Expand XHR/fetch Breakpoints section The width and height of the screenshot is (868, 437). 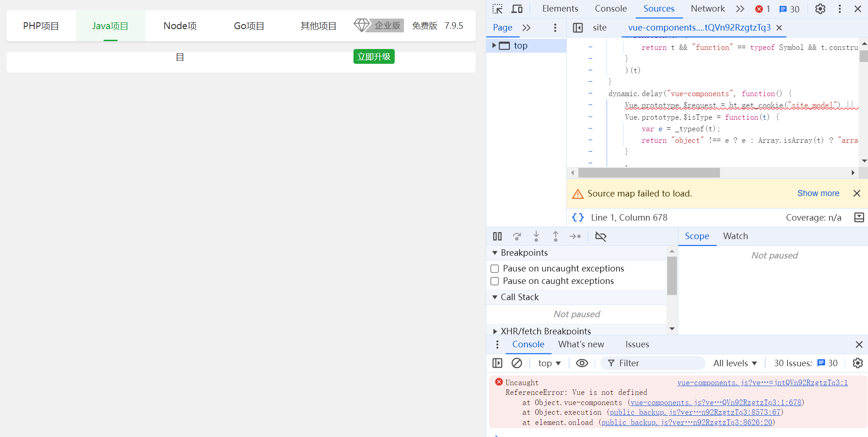[495, 331]
